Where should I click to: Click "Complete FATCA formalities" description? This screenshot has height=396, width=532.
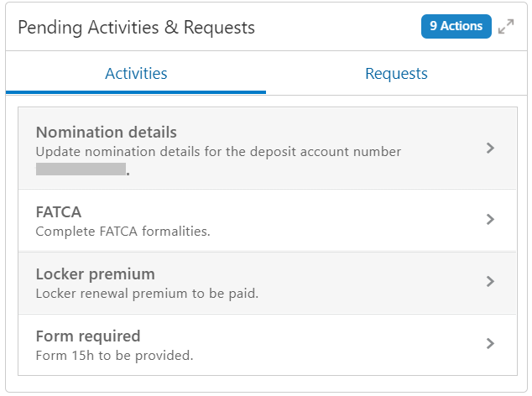point(123,232)
